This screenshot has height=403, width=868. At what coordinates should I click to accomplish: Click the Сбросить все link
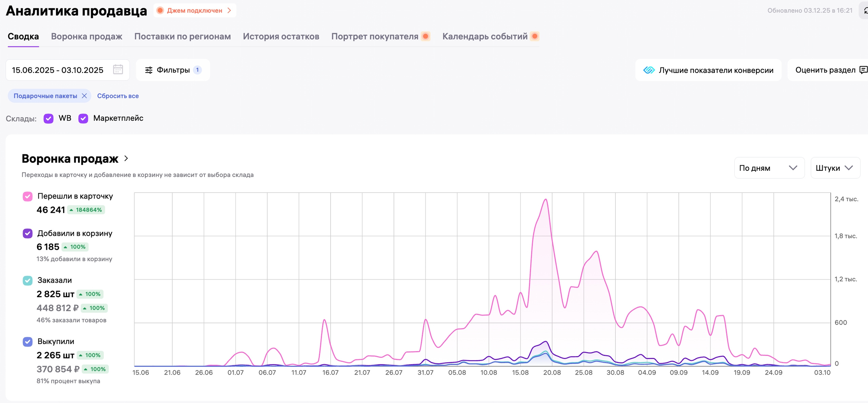pos(118,96)
